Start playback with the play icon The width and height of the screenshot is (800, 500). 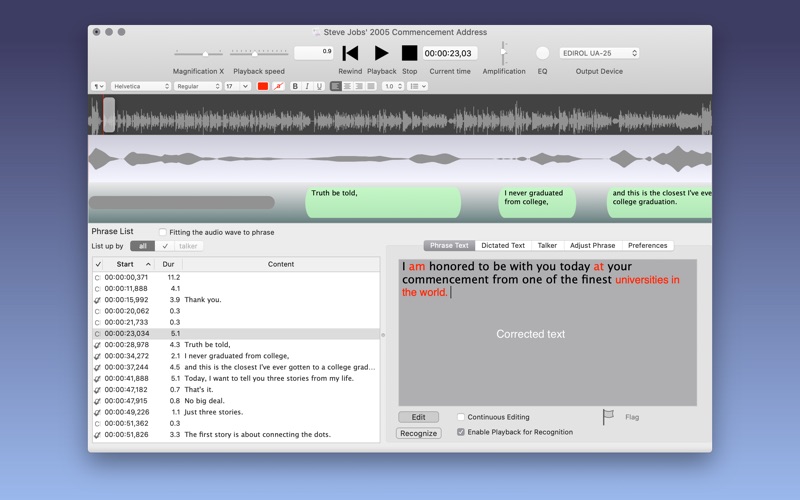tap(381, 53)
